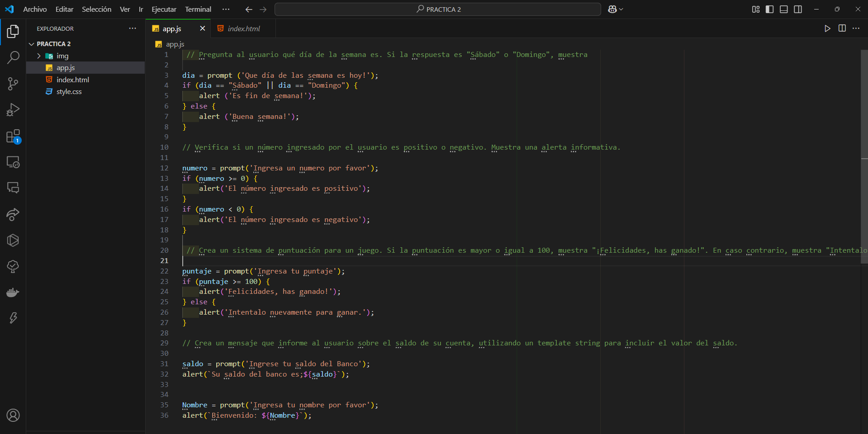This screenshot has width=868, height=434.
Task: Close the app.js tab
Action: (203, 28)
